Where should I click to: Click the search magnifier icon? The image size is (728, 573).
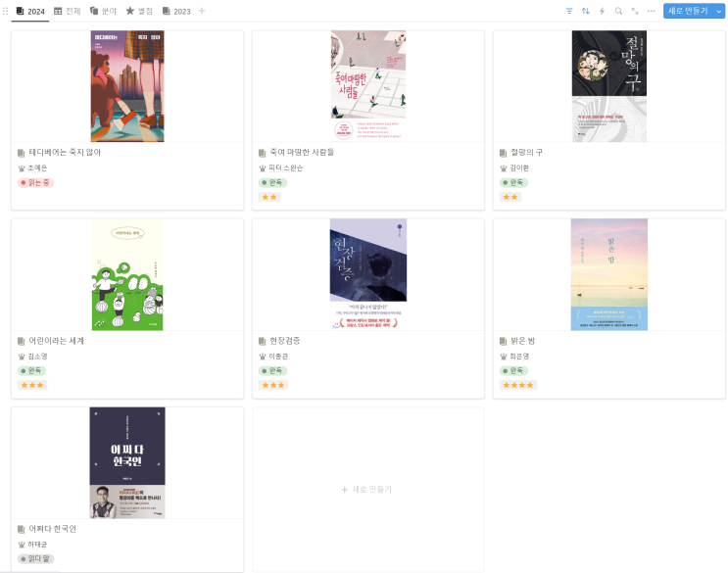click(x=618, y=11)
